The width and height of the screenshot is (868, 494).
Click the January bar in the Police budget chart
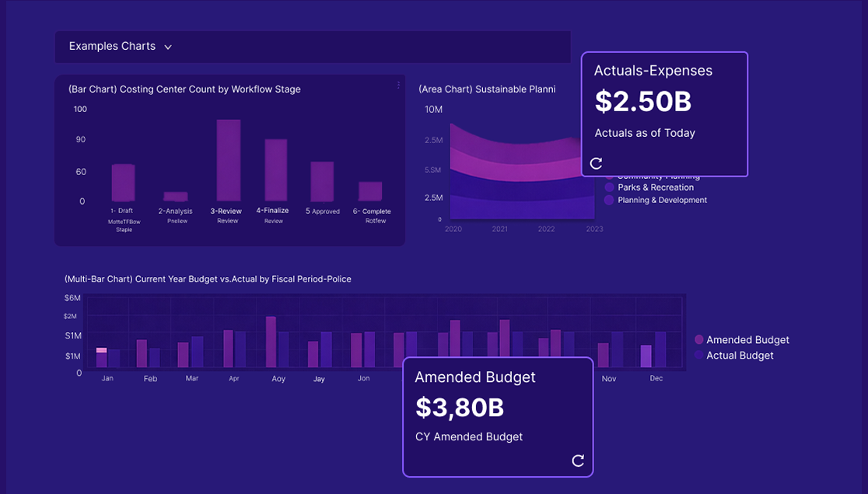[101, 359]
